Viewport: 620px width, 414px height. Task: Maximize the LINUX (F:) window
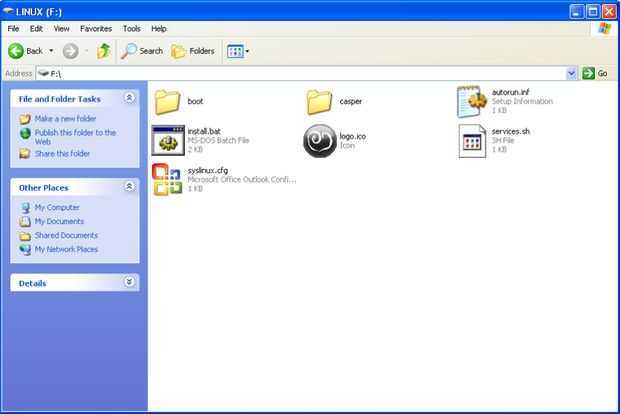coord(593,12)
